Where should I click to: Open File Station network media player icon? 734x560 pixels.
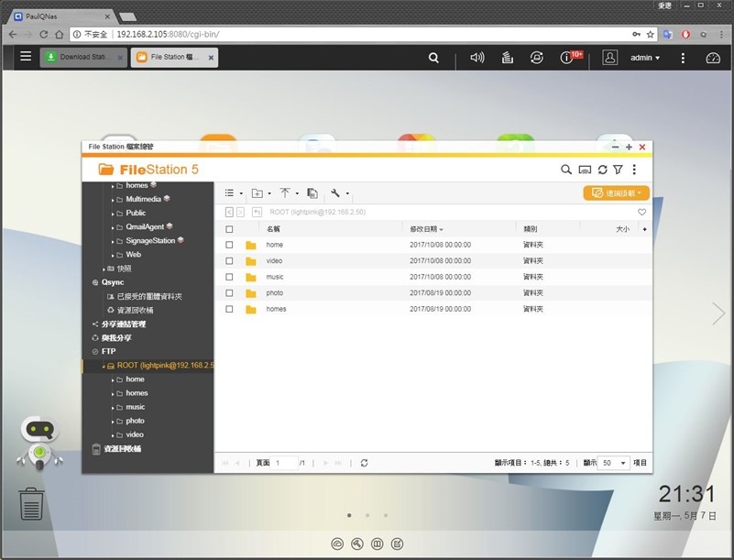point(585,170)
